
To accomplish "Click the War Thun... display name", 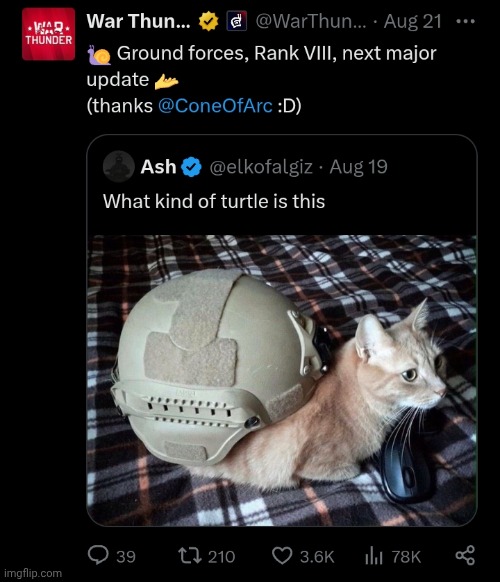I will (138, 21).
